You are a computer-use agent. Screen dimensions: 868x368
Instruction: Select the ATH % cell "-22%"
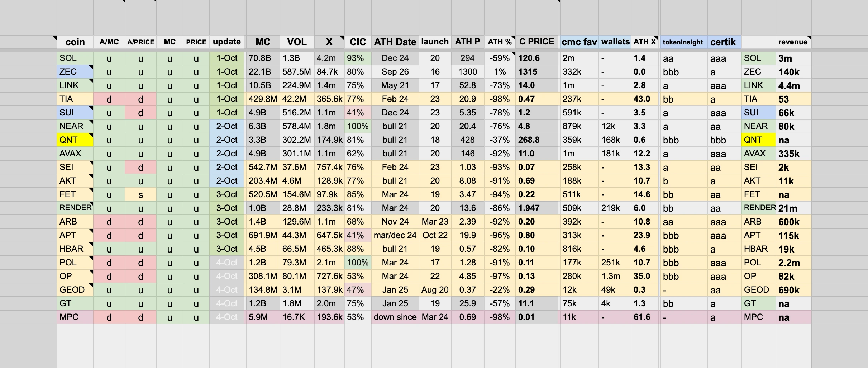(x=500, y=290)
